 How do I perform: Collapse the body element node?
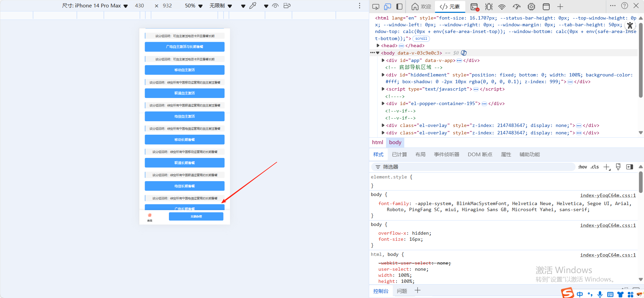click(378, 53)
